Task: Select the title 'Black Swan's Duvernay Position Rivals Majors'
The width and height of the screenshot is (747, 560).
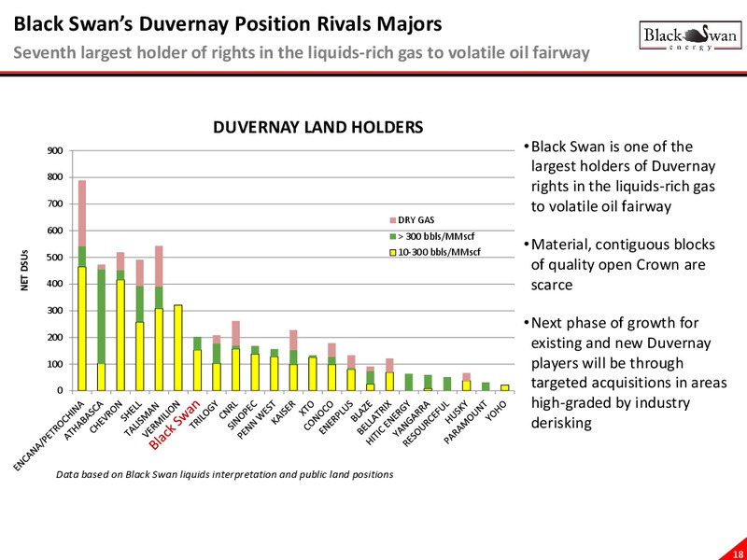Action: (x=228, y=24)
